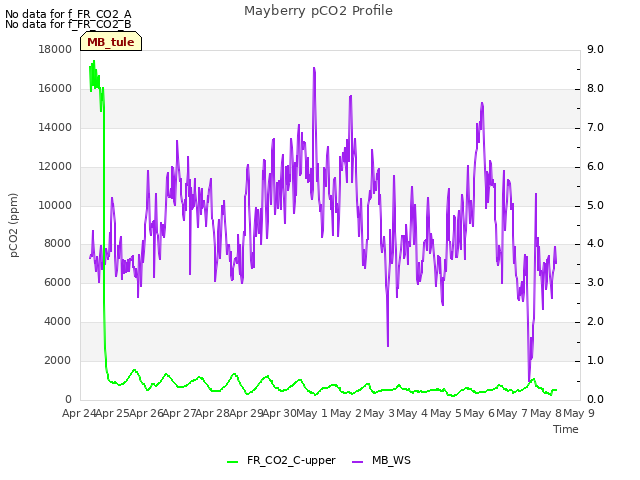
Task: Click the May 3 date tick label
Action: (379, 413)
